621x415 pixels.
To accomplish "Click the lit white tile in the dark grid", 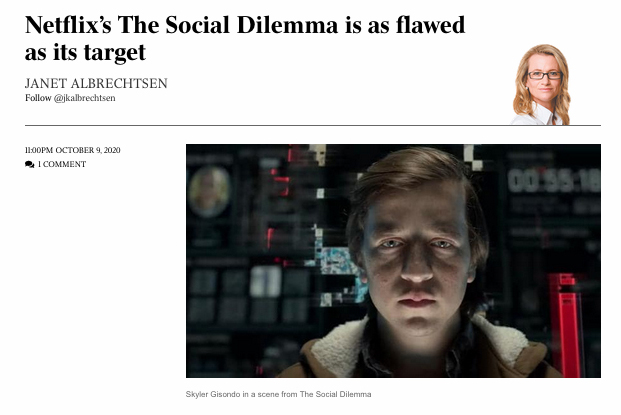I will tap(265, 281).
